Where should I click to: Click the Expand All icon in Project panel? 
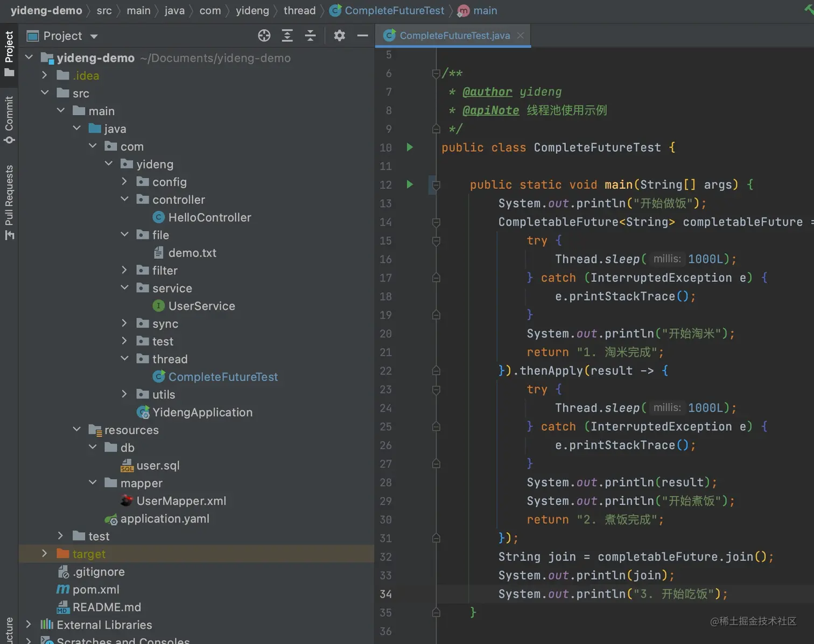click(x=287, y=36)
